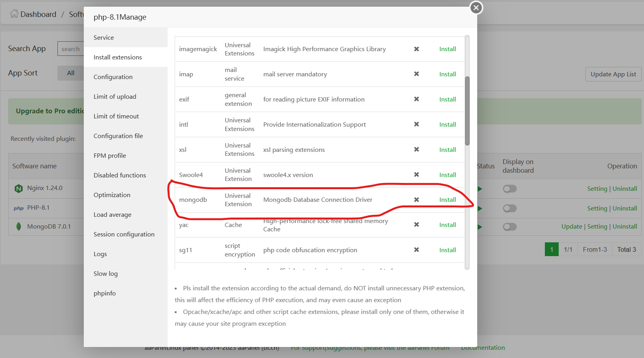Click the yac not-installed X icon
Screen dimensions: 644x358
click(x=416, y=225)
